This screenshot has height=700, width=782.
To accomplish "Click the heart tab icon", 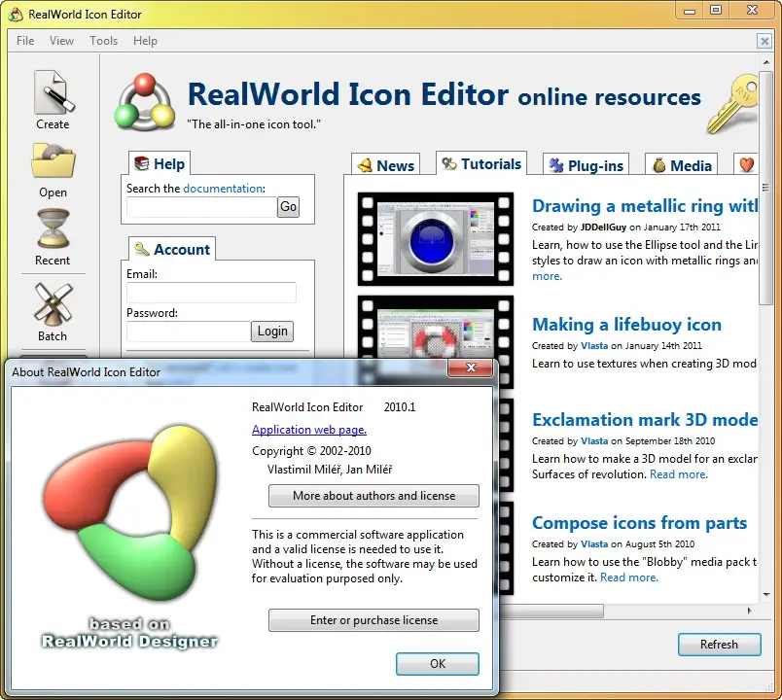I will pos(746,164).
